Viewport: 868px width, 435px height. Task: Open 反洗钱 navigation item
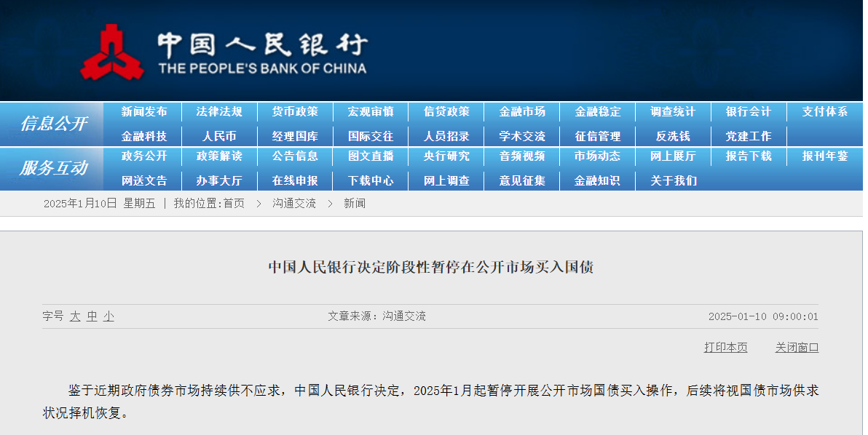[673, 136]
